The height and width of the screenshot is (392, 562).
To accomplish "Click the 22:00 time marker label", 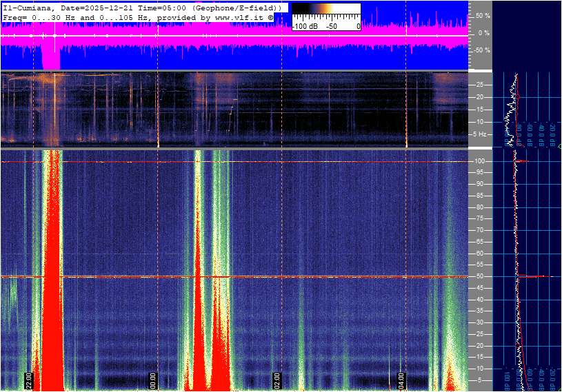I will (29, 380).
